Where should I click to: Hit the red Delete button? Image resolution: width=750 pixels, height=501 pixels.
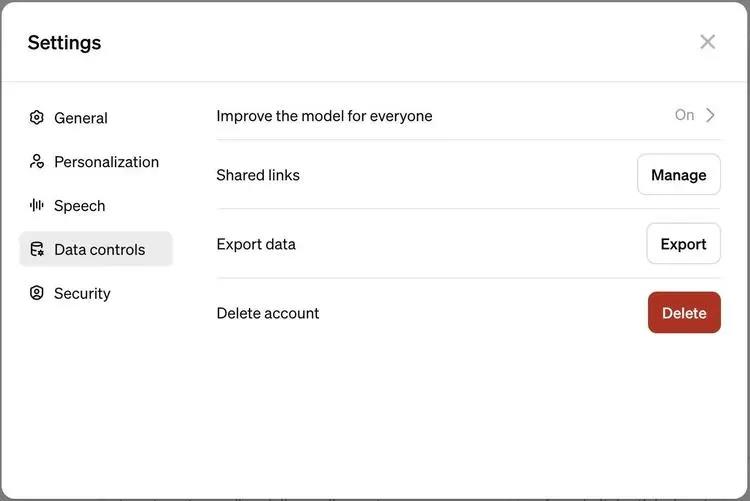684,313
